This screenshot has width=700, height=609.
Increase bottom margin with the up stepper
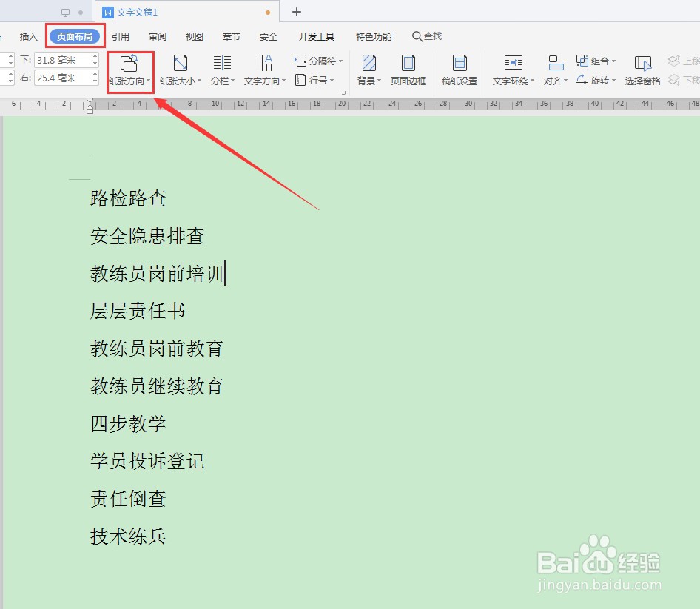[95, 55]
